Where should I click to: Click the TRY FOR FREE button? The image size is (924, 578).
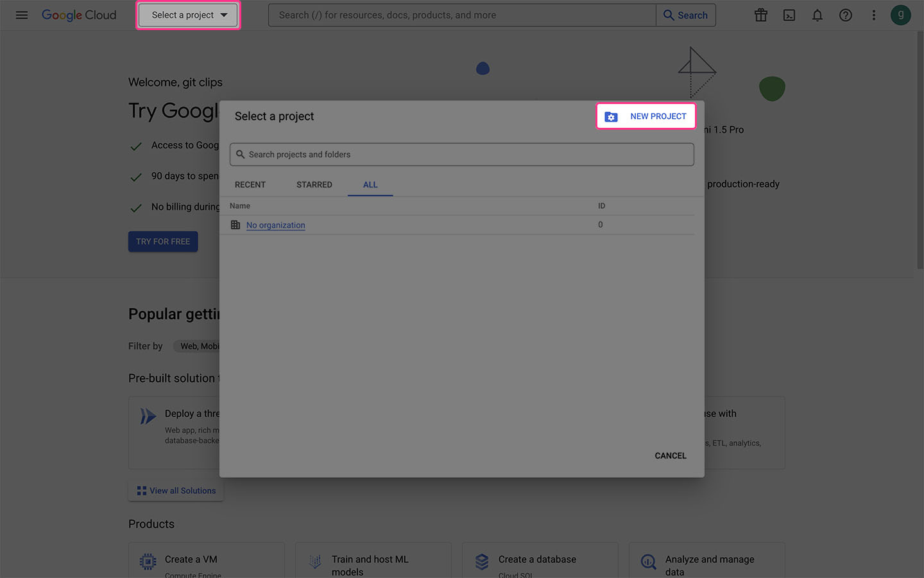[x=162, y=241]
